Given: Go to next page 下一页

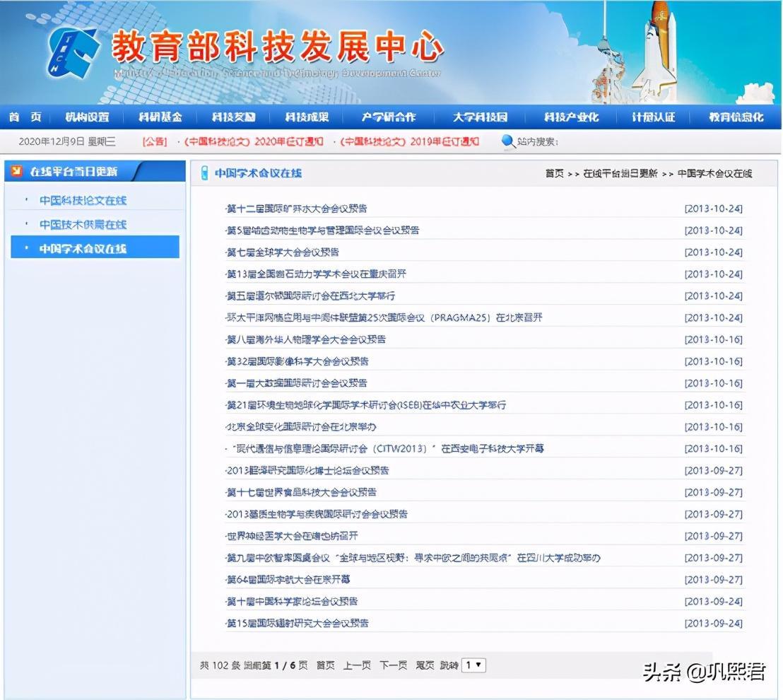Looking at the screenshot, I should [394, 665].
